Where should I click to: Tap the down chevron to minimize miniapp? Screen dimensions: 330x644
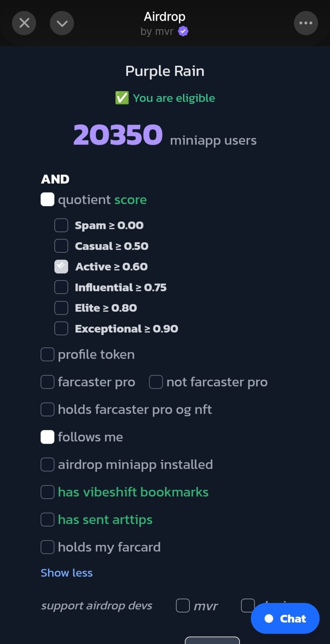[62, 23]
